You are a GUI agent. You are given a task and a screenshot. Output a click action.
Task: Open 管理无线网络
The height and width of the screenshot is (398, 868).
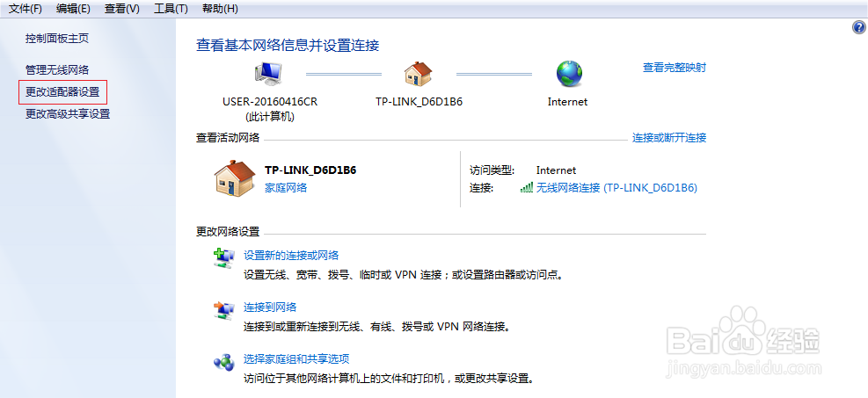tap(57, 70)
